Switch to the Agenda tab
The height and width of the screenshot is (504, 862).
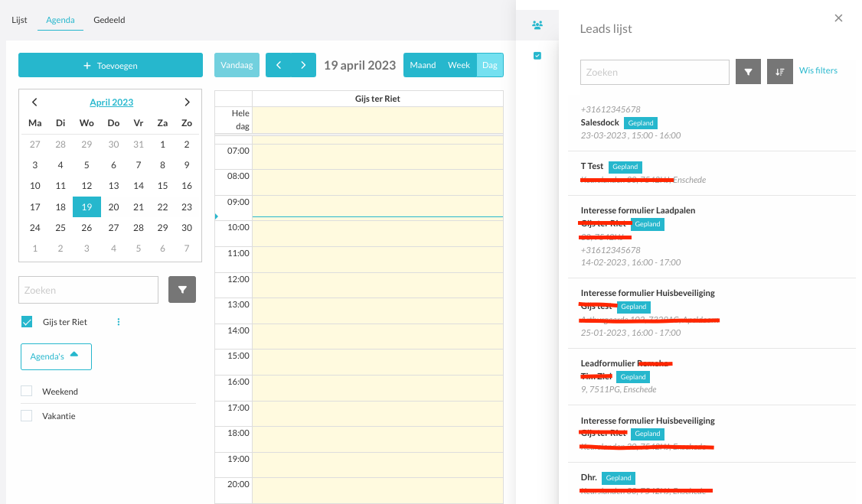[x=60, y=20]
